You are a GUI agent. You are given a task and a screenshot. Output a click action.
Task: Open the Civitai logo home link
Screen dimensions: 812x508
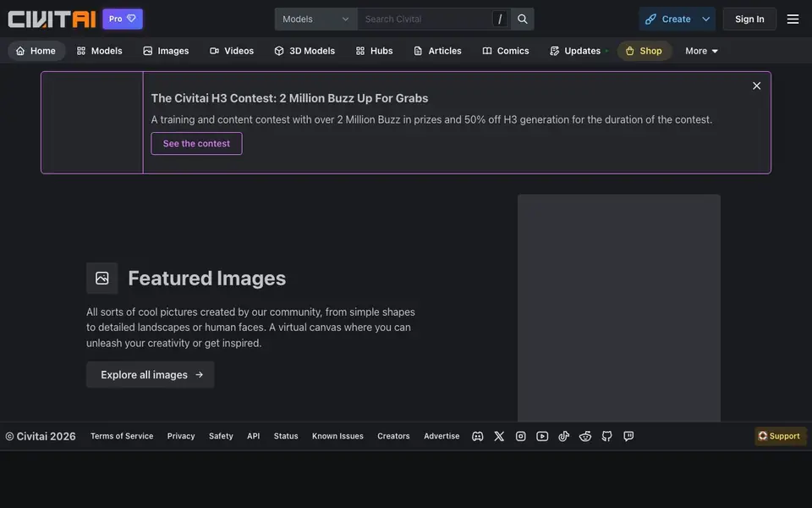click(52, 19)
